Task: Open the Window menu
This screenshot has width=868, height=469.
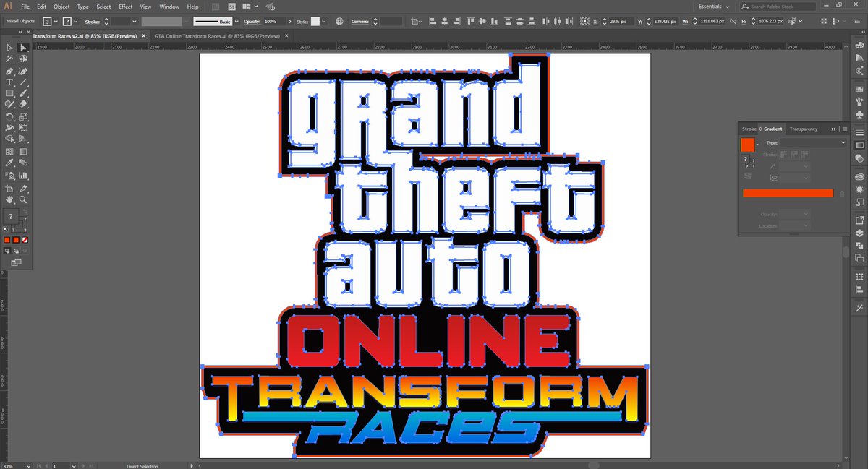Action: (x=169, y=7)
